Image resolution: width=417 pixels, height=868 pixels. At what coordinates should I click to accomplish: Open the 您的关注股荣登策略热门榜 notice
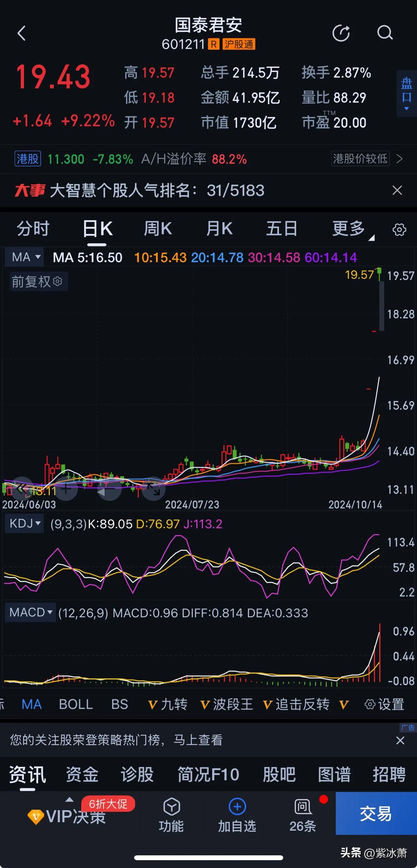click(x=116, y=740)
